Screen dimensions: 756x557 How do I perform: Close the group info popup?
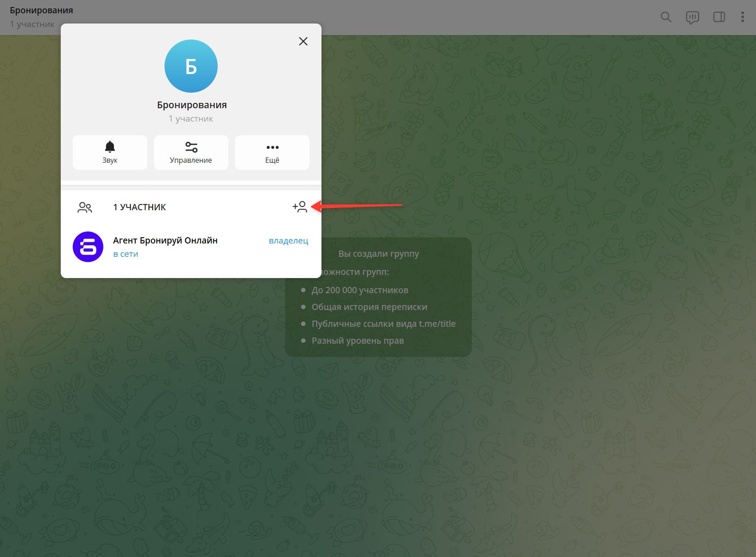pos(303,41)
